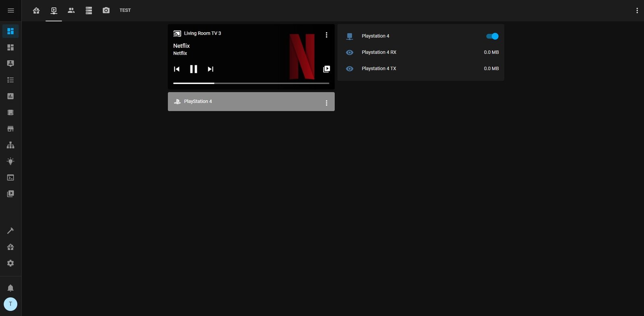Open the second dashboard icon in sidebar
The height and width of the screenshot is (316, 644).
10,47
